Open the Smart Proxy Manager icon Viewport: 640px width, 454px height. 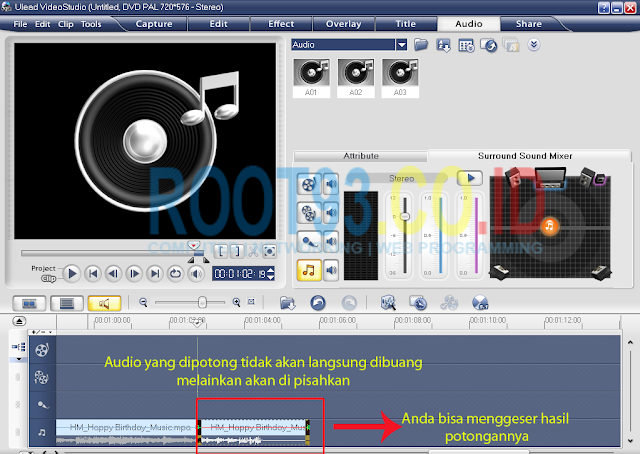(x=388, y=303)
